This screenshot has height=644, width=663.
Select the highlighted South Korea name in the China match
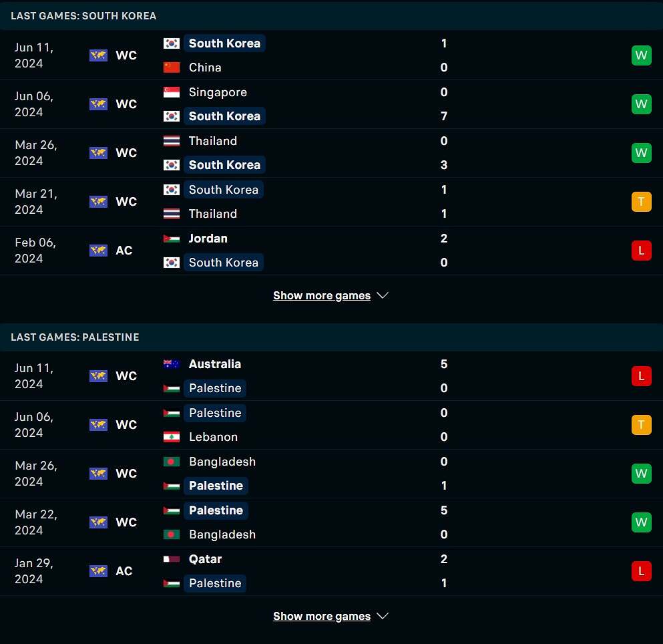pyautogui.click(x=224, y=43)
